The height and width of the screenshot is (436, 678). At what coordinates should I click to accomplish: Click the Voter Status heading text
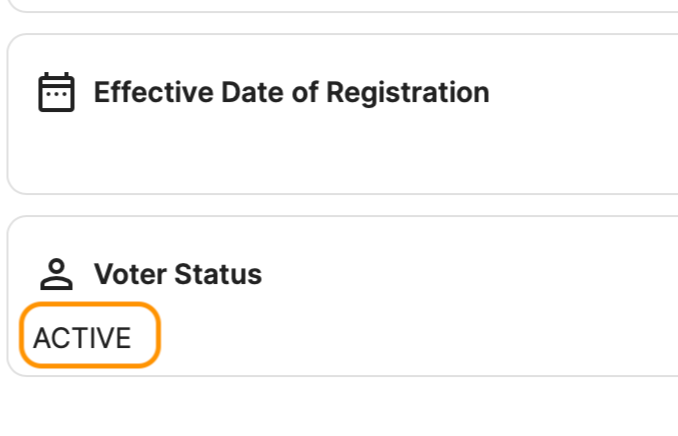178,274
